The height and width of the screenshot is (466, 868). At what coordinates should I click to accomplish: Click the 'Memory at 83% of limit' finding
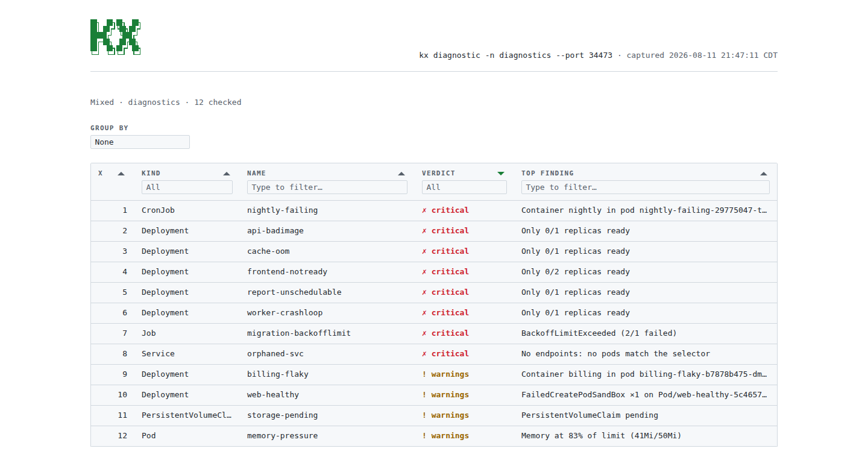pyautogui.click(x=602, y=436)
